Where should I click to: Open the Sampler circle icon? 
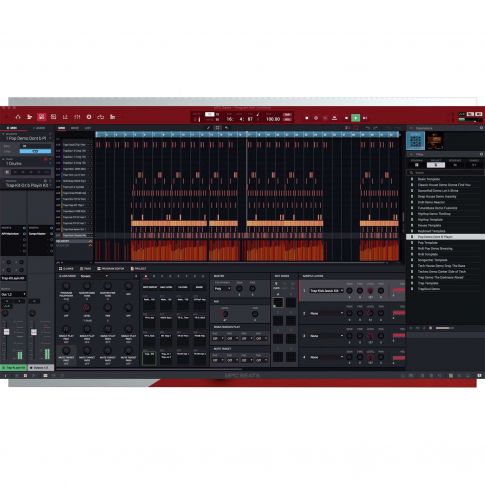[x=89, y=117]
